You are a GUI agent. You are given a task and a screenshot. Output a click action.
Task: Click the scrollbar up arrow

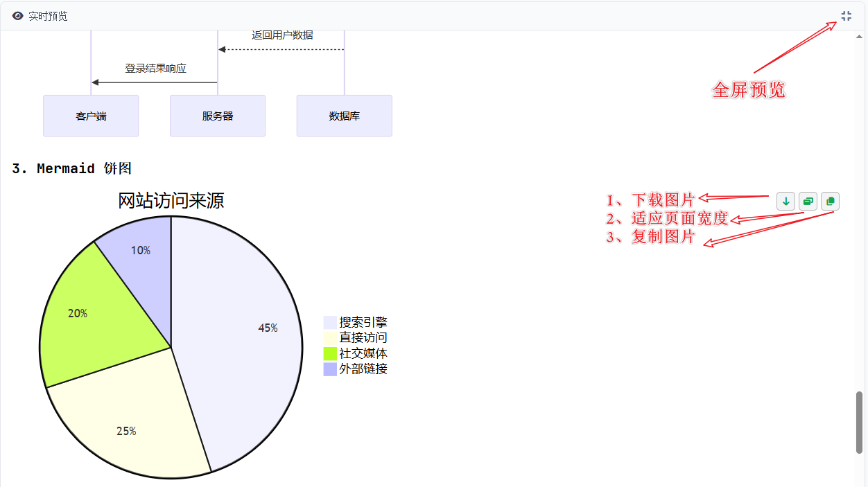(860, 36)
